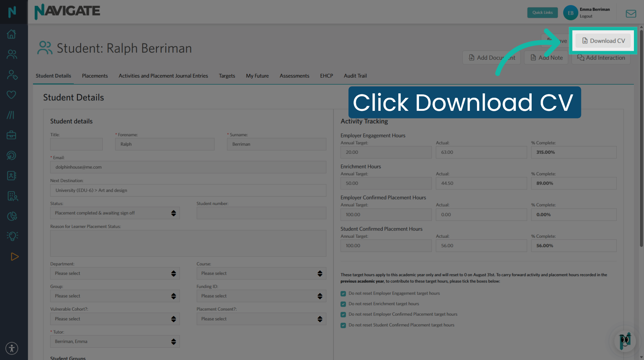Screen dimensions: 644x360
Task: Click Student Confirmed Placement Actual field 56.00
Action: (481, 245)
